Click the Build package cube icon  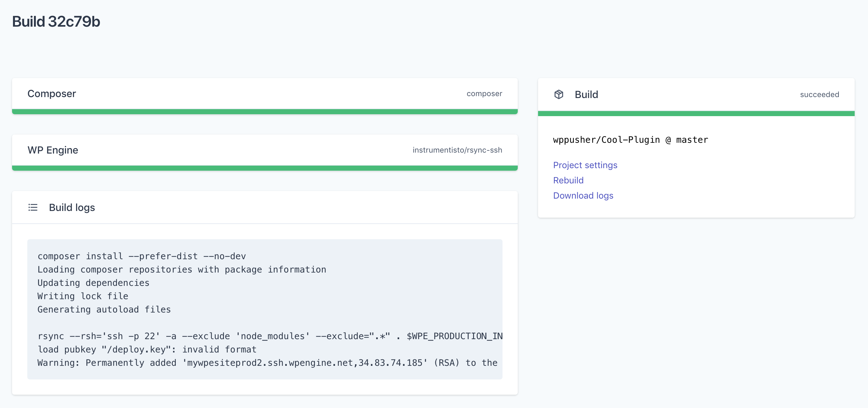pyautogui.click(x=559, y=95)
